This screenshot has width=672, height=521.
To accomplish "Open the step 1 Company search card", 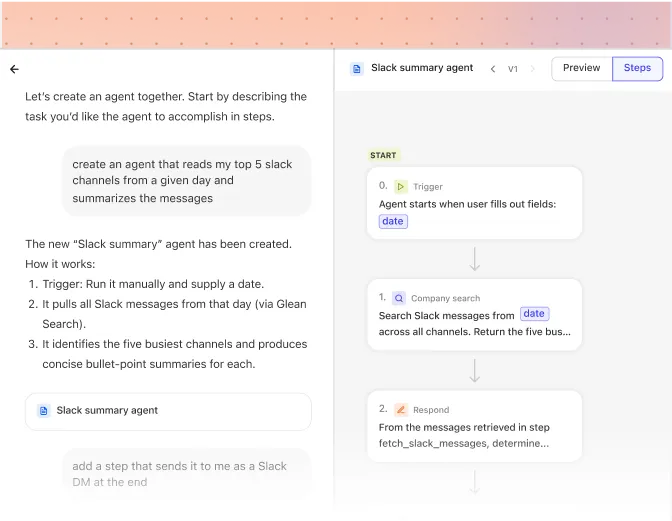I will (x=474, y=314).
